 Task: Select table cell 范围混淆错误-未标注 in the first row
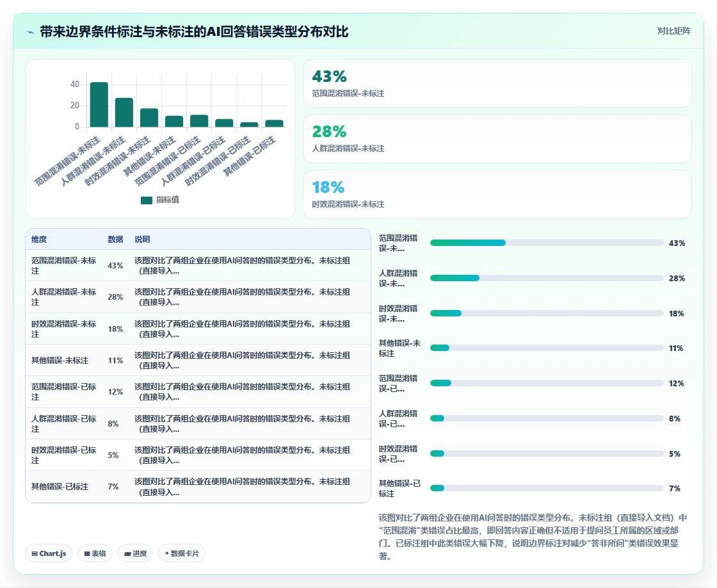[64, 265]
